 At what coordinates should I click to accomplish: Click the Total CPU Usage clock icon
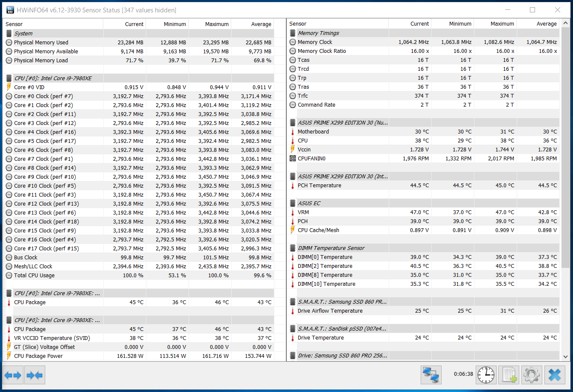pos(9,275)
